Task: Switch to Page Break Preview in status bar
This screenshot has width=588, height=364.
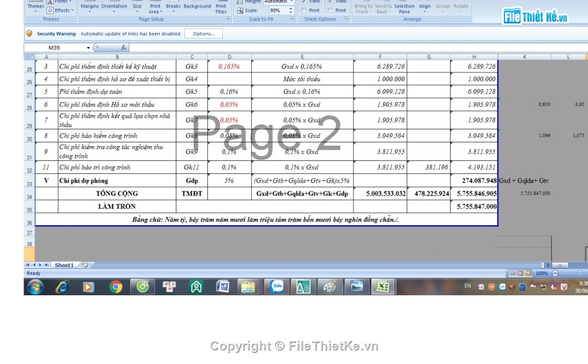Action: point(529,273)
